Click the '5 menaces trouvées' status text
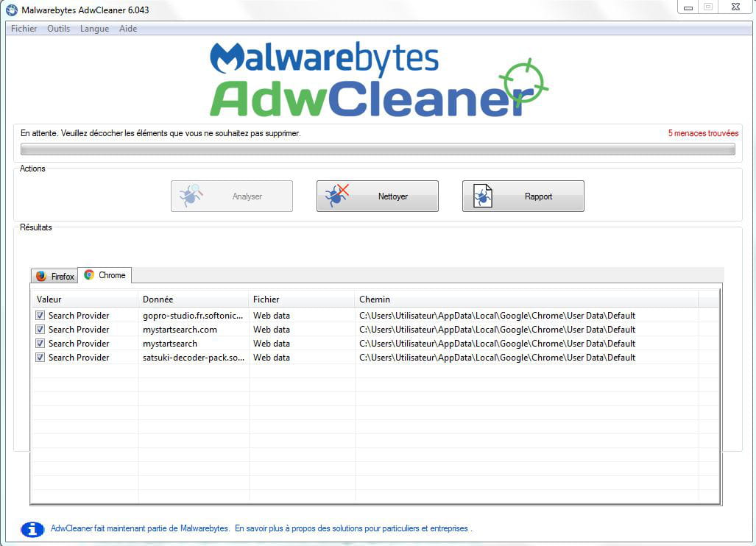The height and width of the screenshot is (546, 756). [703, 133]
